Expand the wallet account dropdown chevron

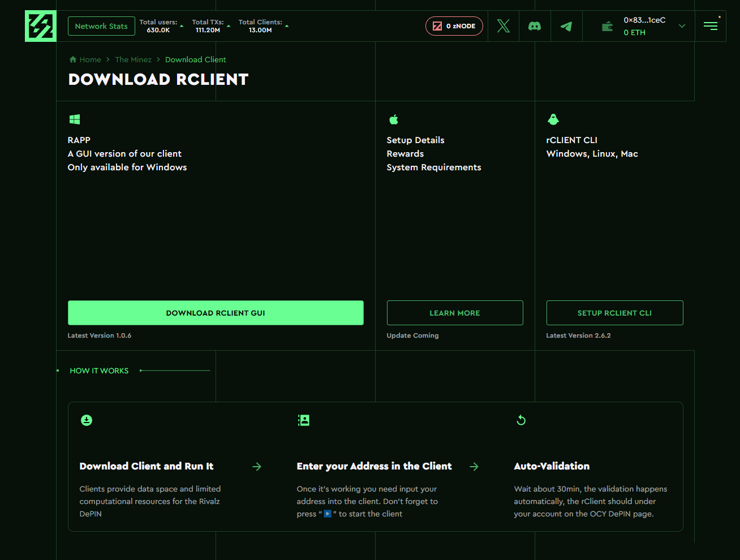[x=682, y=26]
